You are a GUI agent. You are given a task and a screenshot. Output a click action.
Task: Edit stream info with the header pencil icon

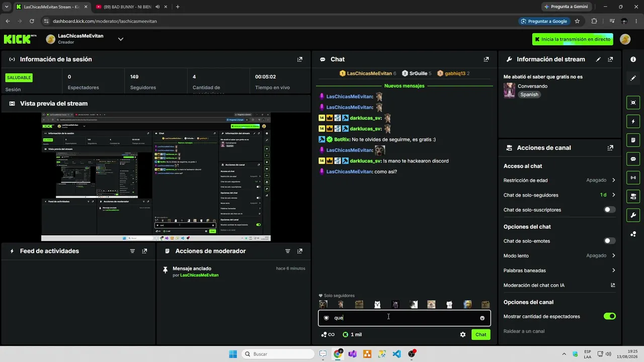tap(598, 59)
